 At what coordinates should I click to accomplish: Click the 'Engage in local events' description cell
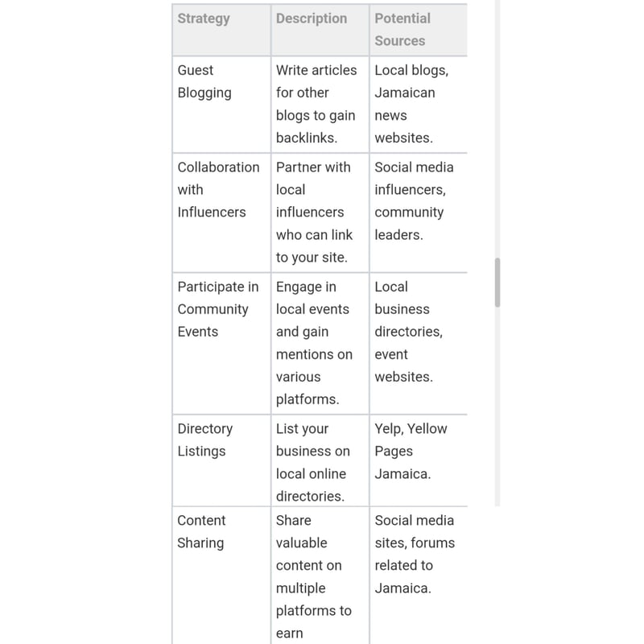tap(314, 343)
